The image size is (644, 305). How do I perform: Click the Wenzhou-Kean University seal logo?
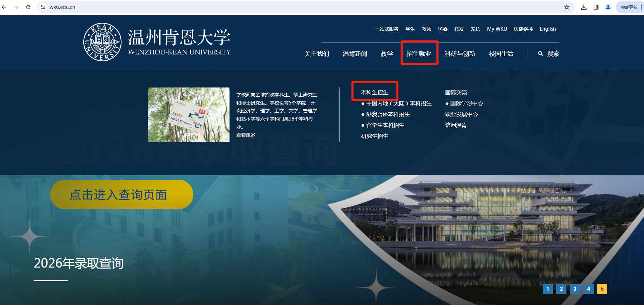click(102, 42)
